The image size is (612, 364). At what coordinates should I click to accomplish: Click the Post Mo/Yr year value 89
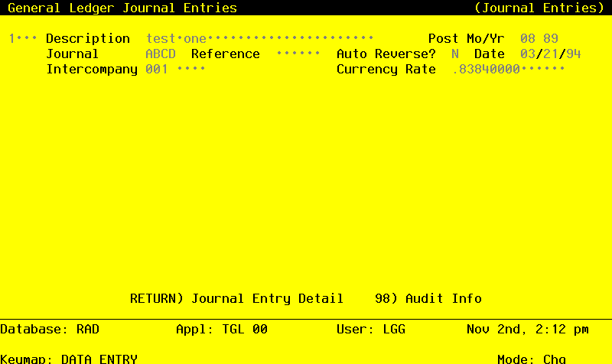click(551, 39)
